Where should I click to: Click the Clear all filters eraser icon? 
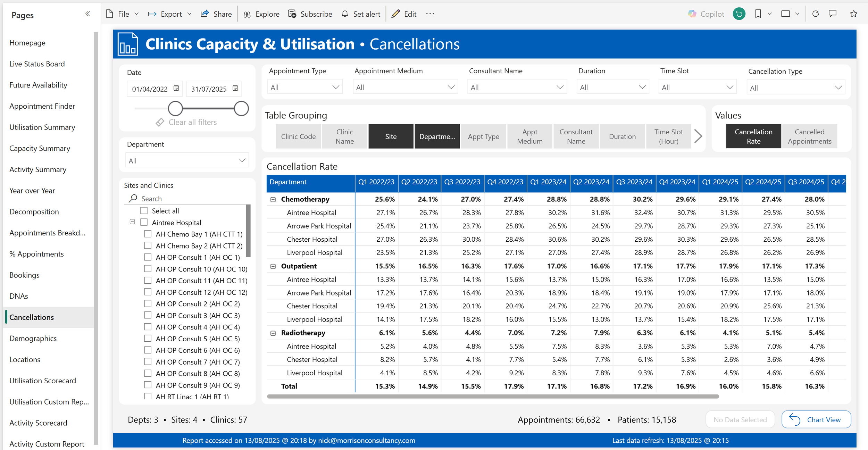click(160, 122)
